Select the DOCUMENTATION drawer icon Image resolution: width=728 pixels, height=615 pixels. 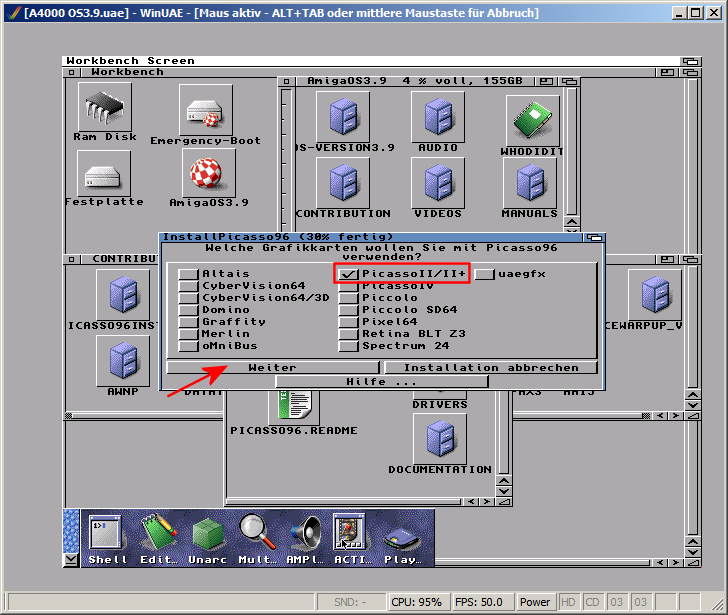pos(440,439)
